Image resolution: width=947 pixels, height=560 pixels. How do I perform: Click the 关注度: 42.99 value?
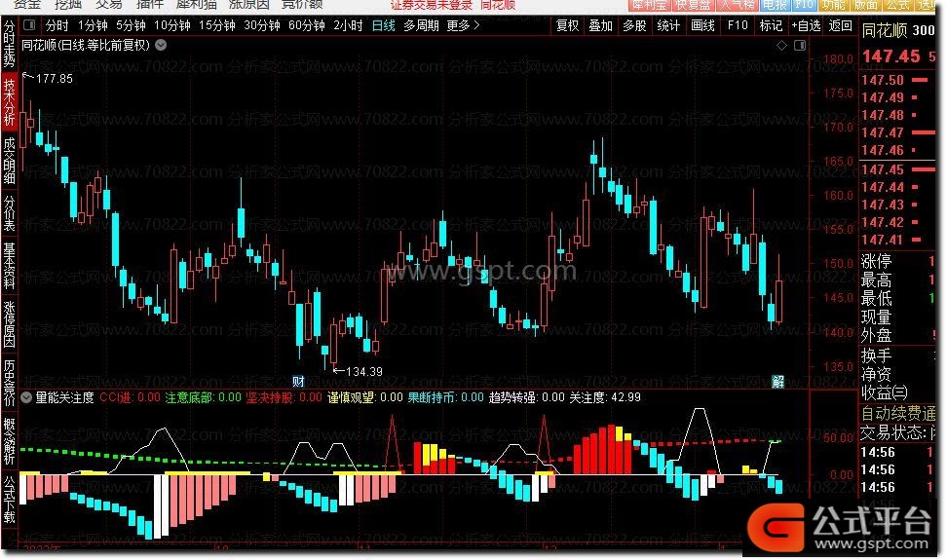605,397
